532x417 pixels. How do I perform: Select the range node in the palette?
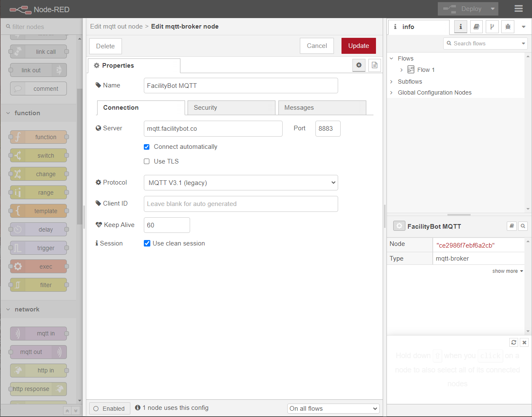[x=39, y=193]
